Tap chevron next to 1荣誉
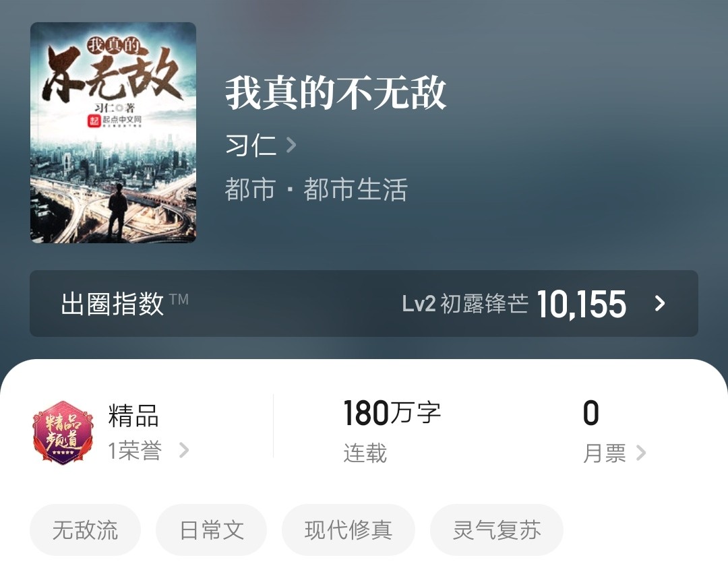The width and height of the screenshot is (728, 574). 184,450
